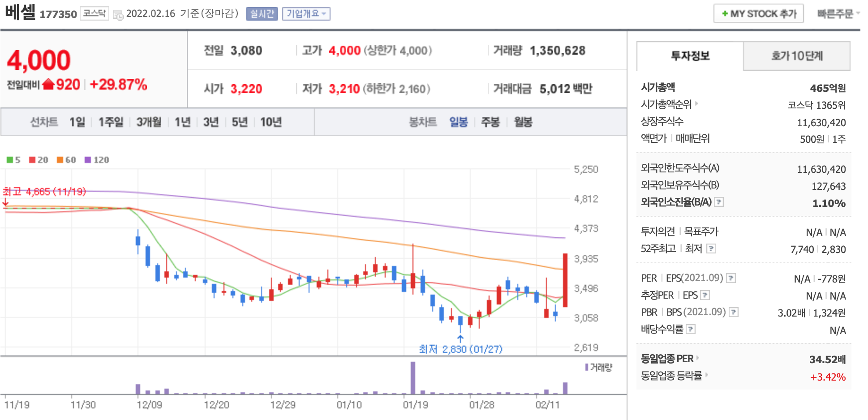Open the calendar icon beside the 2022.02.16 date
This screenshot has width=868, height=420.
coord(118,15)
